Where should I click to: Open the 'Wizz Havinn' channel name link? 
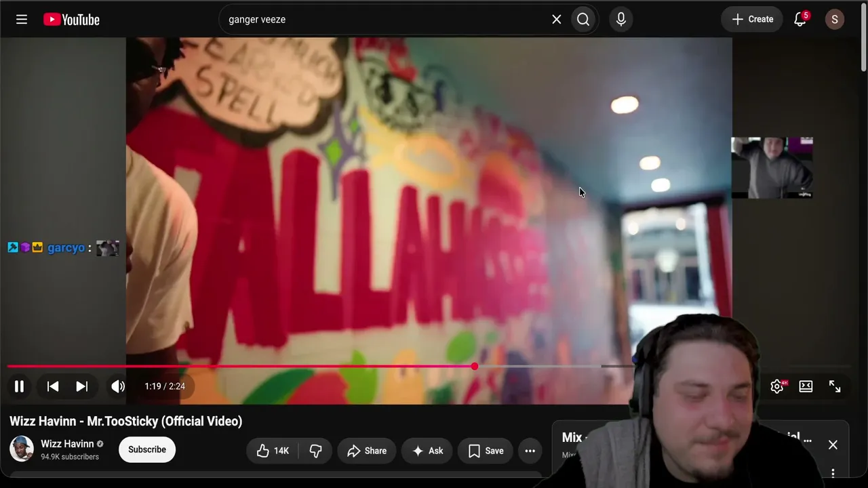click(67, 444)
